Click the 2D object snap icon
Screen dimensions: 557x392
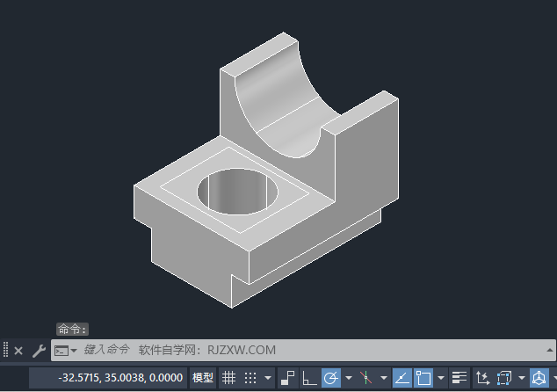(x=423, y=378)
